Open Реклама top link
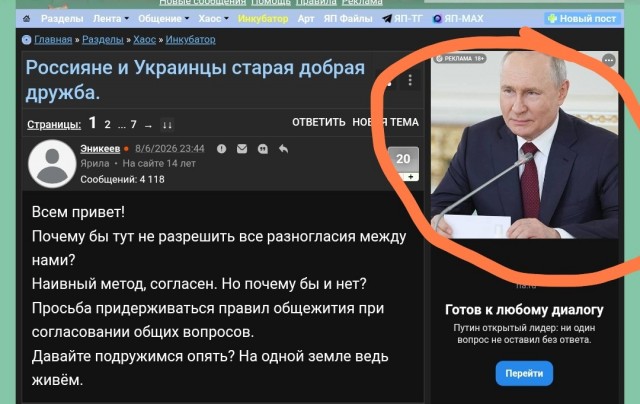The image size is (640, 404). click(362, 2)
